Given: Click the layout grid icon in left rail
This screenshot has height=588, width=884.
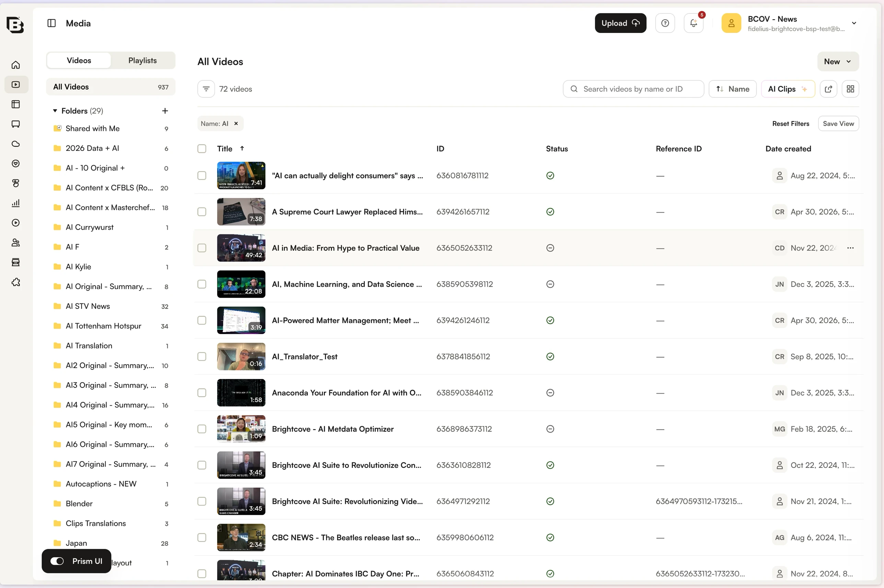Looking at the screenshot, I should 16,104.
